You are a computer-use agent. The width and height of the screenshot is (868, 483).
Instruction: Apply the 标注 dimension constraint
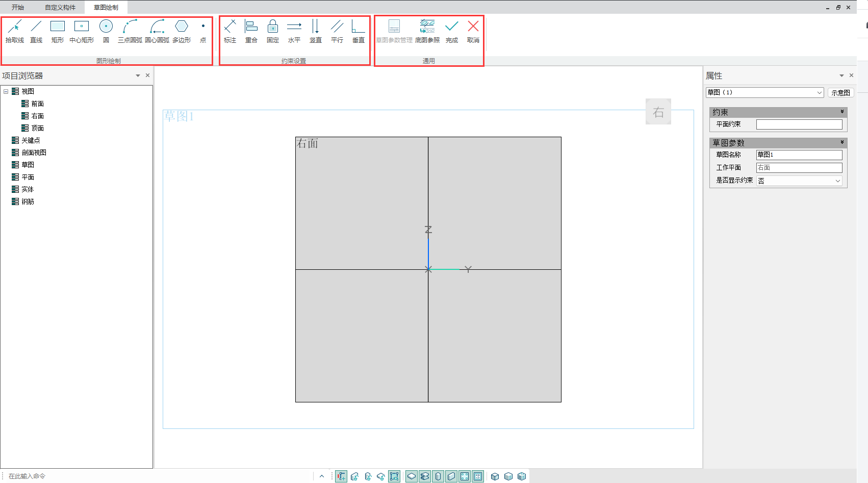pyautogui.click(x=230, y=31)
